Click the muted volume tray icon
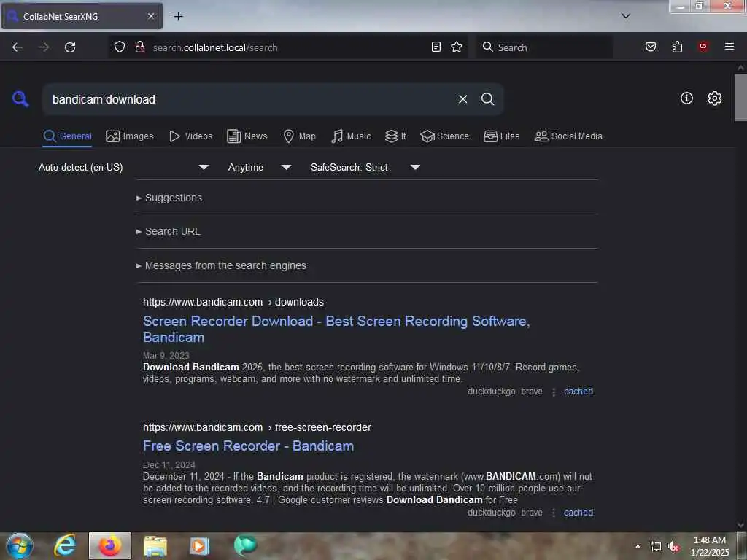Screen dimensions: 747x560 [x=673, y=547]
